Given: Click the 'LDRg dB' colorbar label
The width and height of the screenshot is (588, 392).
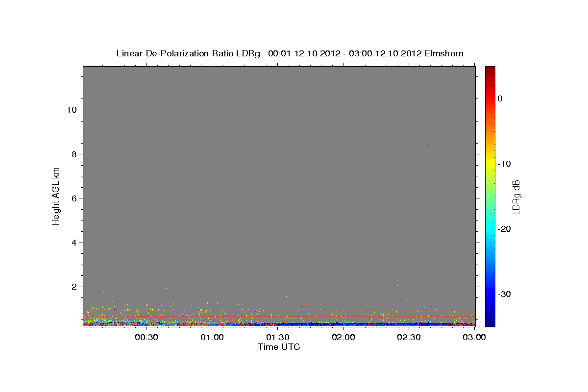Looking at the screenshot, I should pos(516,197).
